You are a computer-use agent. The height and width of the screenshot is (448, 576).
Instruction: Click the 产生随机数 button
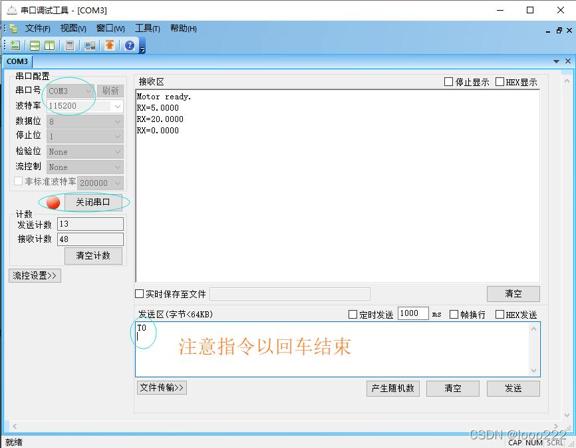pyautogui.click(x=393, y=389)
